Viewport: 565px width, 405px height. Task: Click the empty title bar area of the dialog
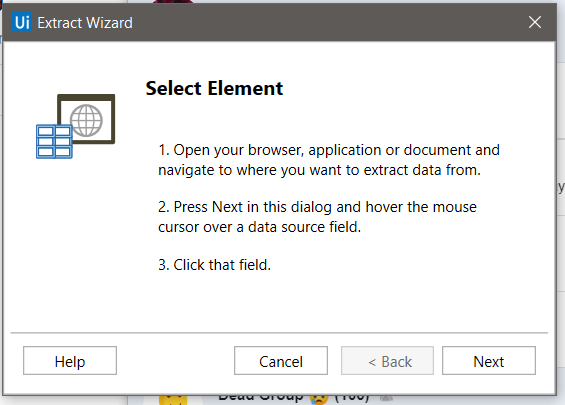tap(324, 22)
